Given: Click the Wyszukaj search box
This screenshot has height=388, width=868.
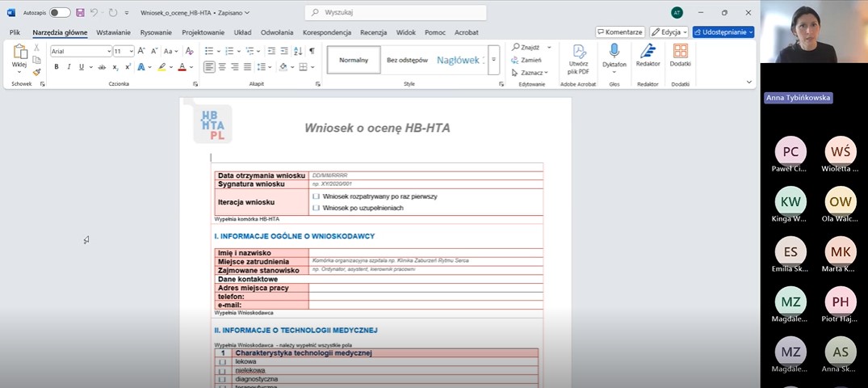Looking at the screenshot, I should tap(396, 12).
